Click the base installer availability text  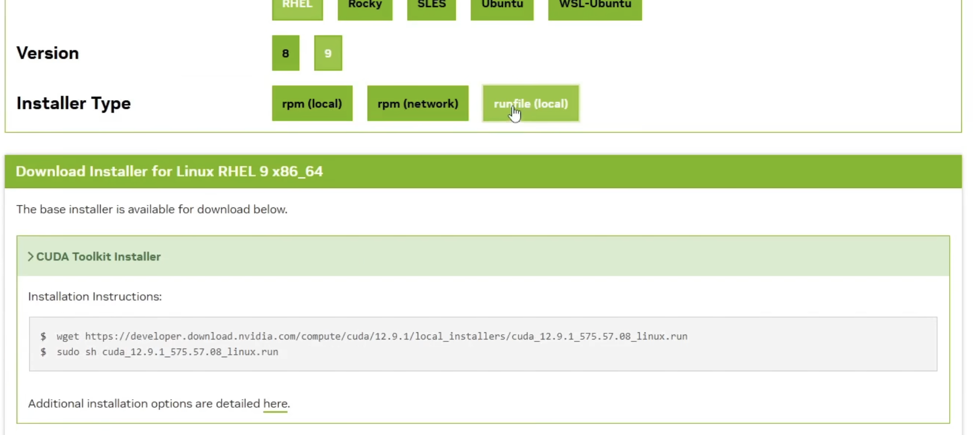[x=152, y=209]
